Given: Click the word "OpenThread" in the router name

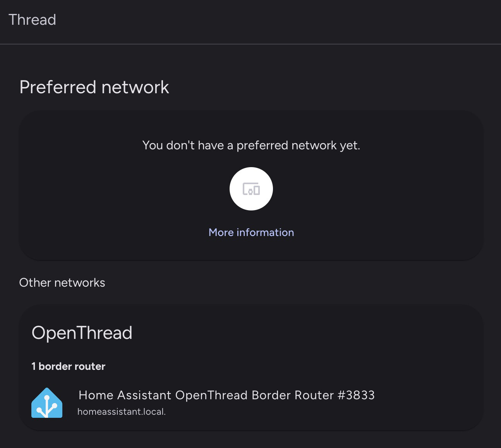Looking at the screenshot, I should coord(211,395).
